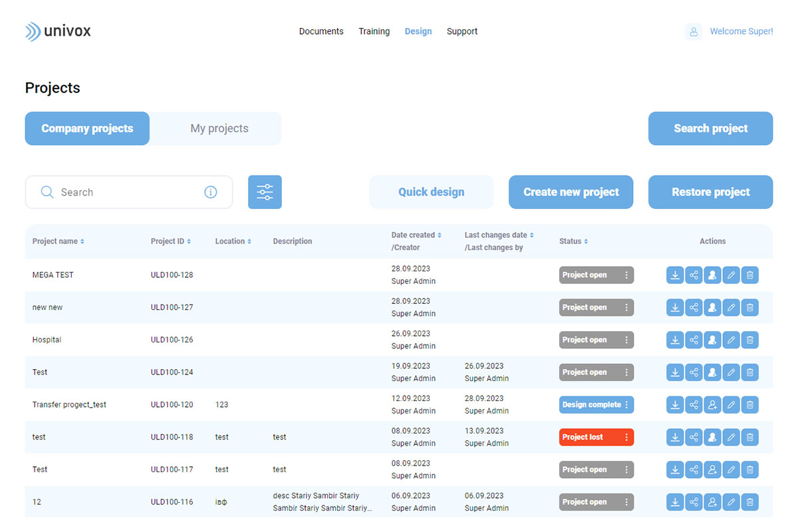Share the MEGA TEST project

point(694,275)
